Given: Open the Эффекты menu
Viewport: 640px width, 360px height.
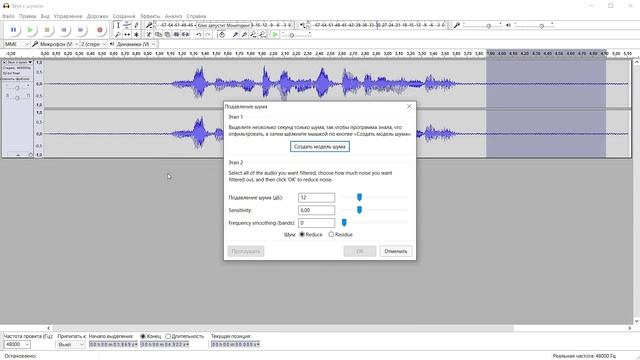Looking at the screenshot, I should [150, 16].
